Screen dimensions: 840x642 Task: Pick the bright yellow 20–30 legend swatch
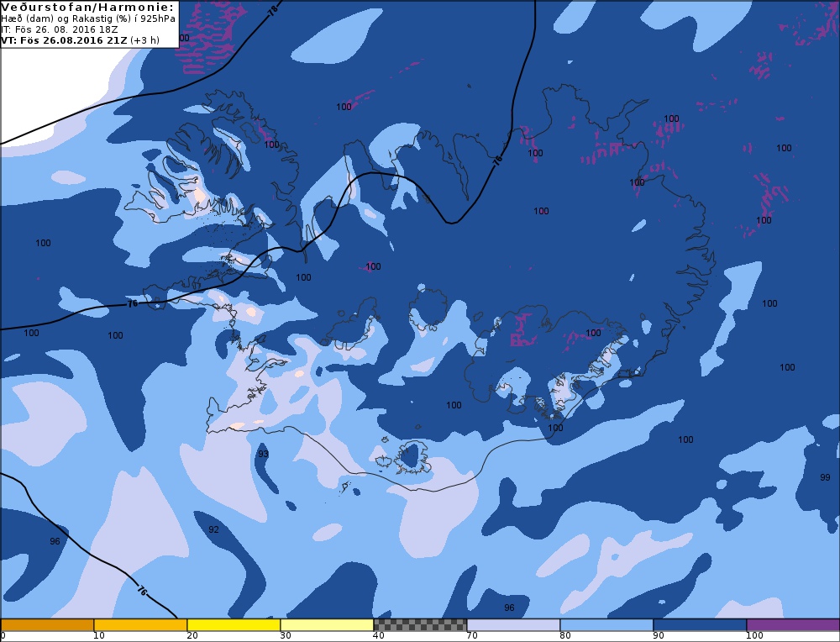[234, 625]
